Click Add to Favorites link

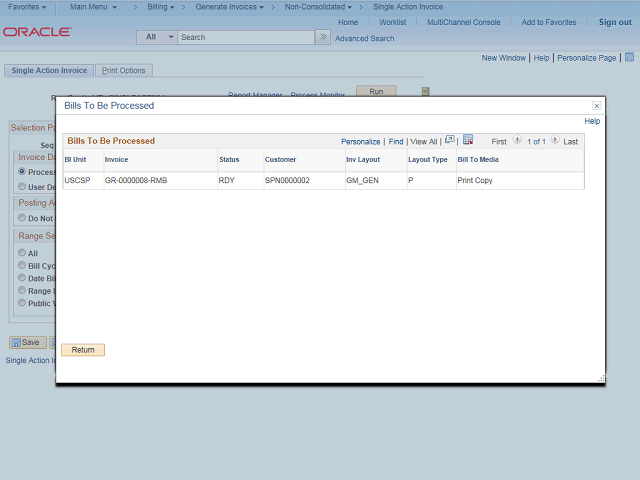pyautogui.click(x=549, y=22)
